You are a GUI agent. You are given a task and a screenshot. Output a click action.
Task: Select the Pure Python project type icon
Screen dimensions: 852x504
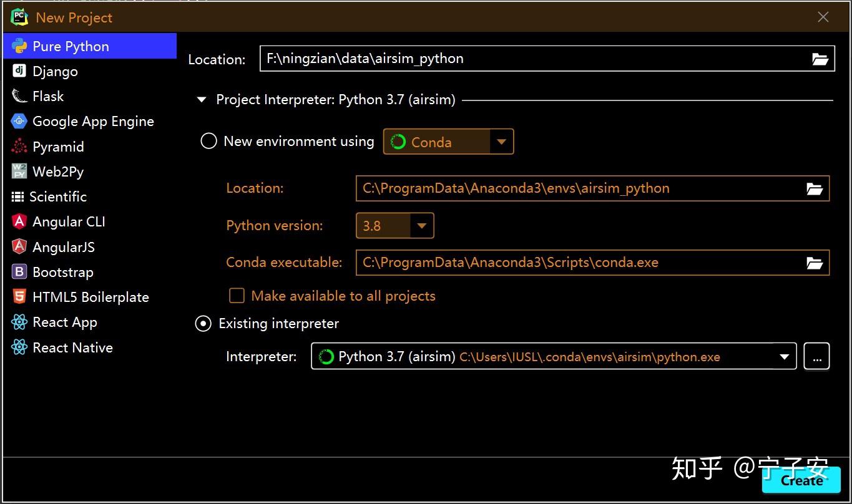(x=19, y=46)
